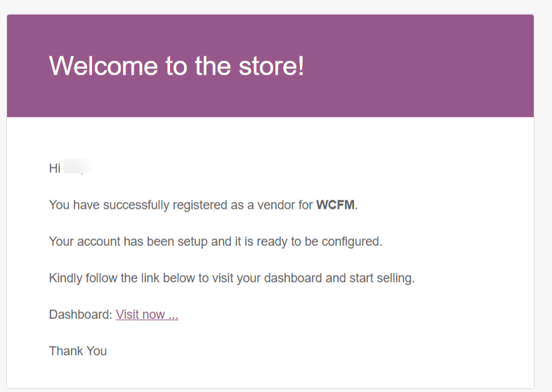Screen dimensions: 552x392
Task: Click the word "configured" in the email
Action: (x=351, y=242)
